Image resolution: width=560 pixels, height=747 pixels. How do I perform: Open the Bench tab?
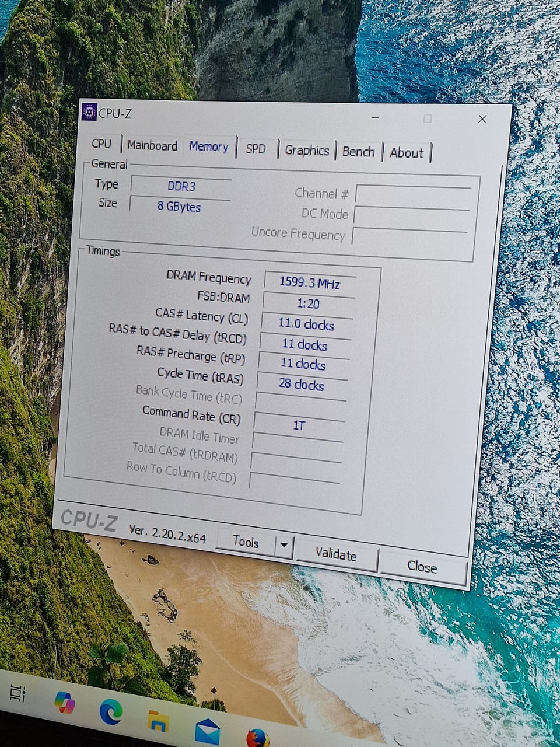coord(358,152)
